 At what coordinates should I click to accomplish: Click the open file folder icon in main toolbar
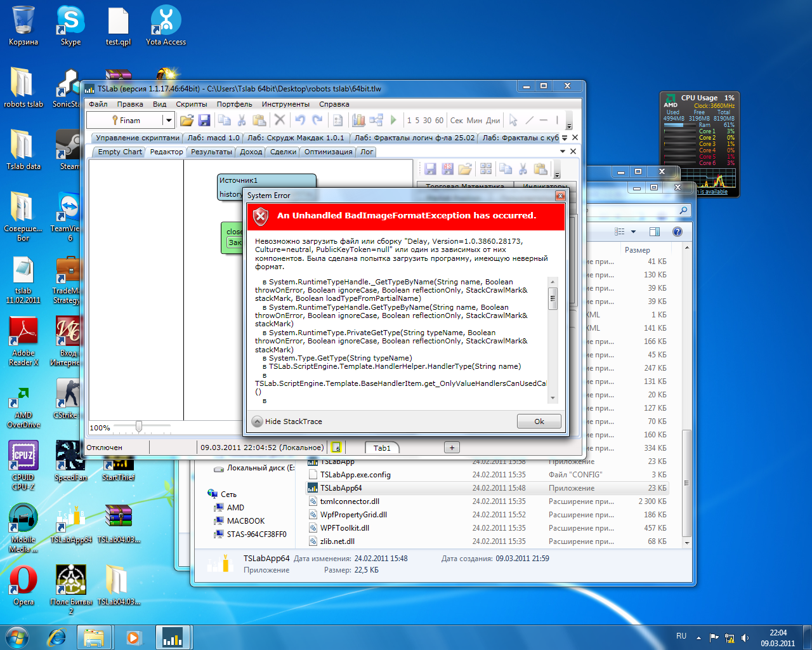(x=187, y=120)
